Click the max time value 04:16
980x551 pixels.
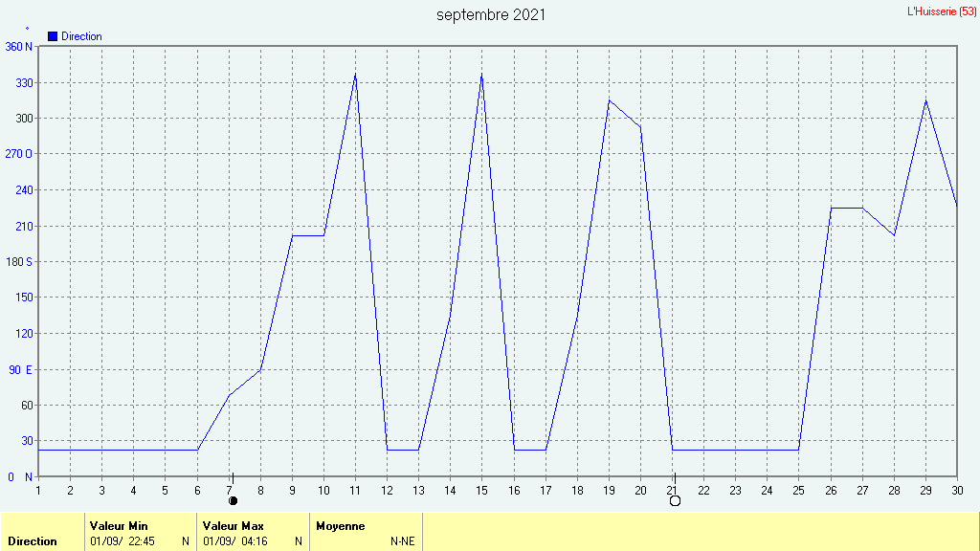pos(255,541)
